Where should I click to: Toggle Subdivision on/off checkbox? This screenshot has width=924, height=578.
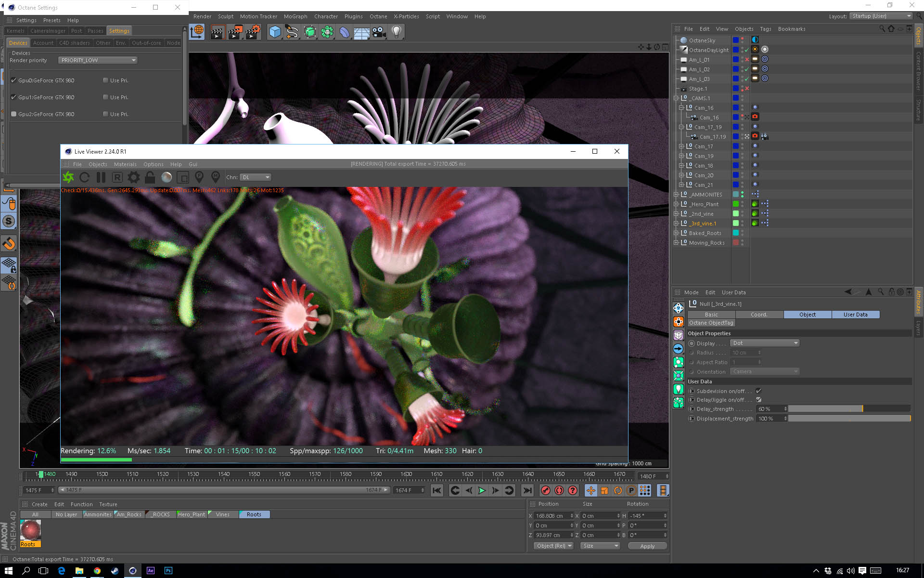click(758, 391)
